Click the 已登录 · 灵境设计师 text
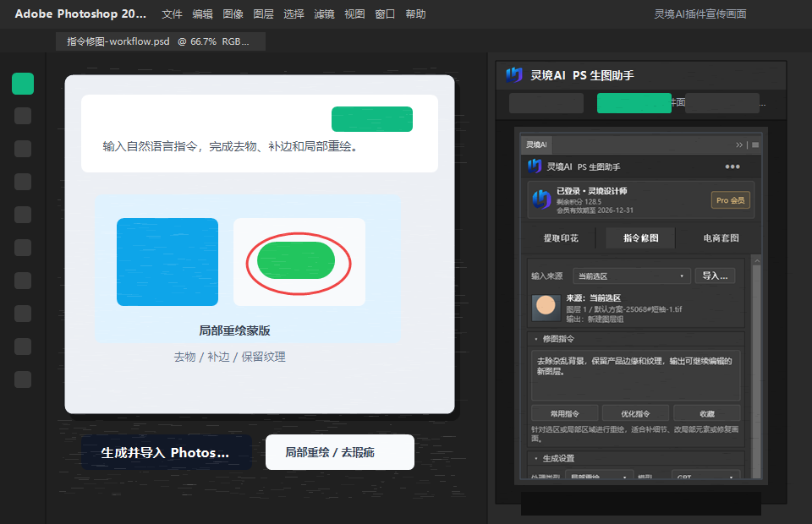 (592, 191)
